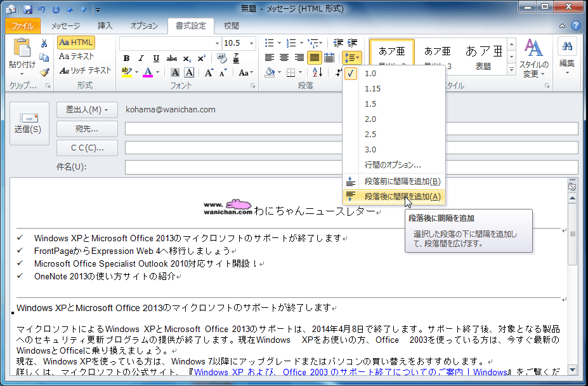Align text left
588x386 pixels.
[269, 57]
